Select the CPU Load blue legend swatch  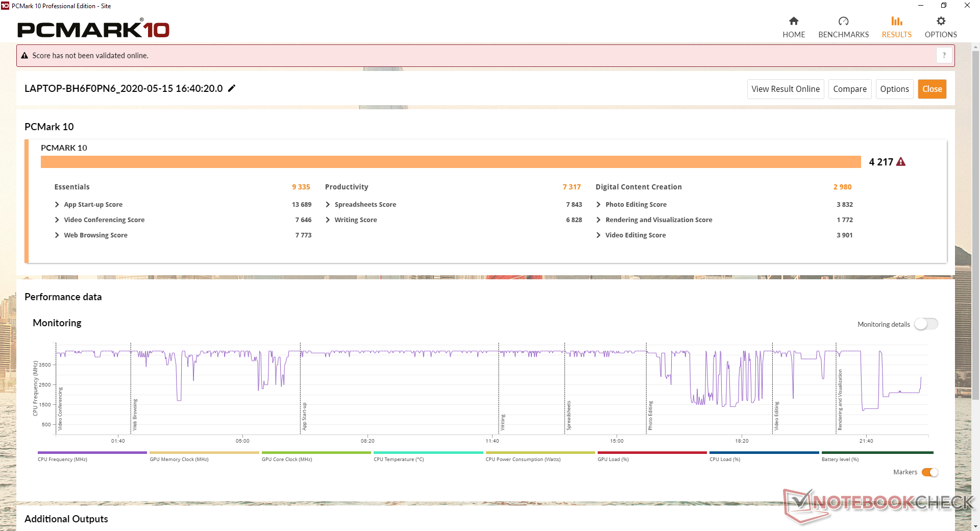[764, 452]
